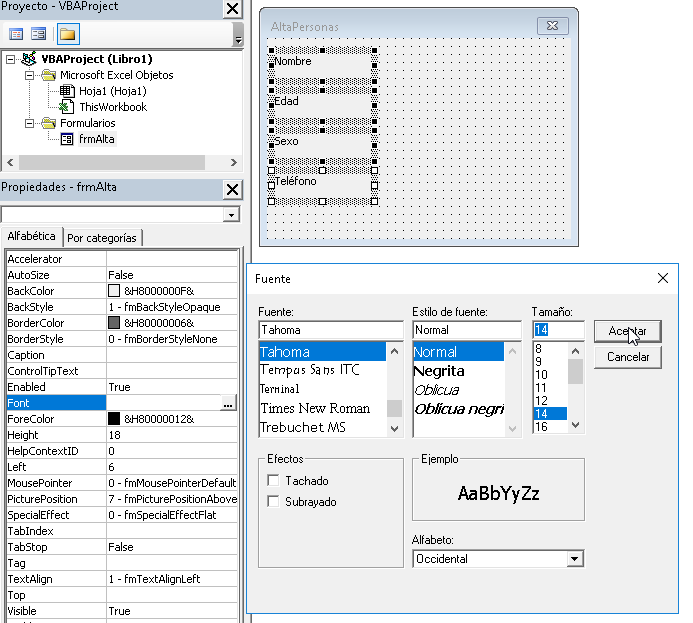The height and width of the screenshot is (623, 693).
Task: Click the Microsoft Excel Objetos folder icon
Action: pyautogui.click(x=49, y=75)
